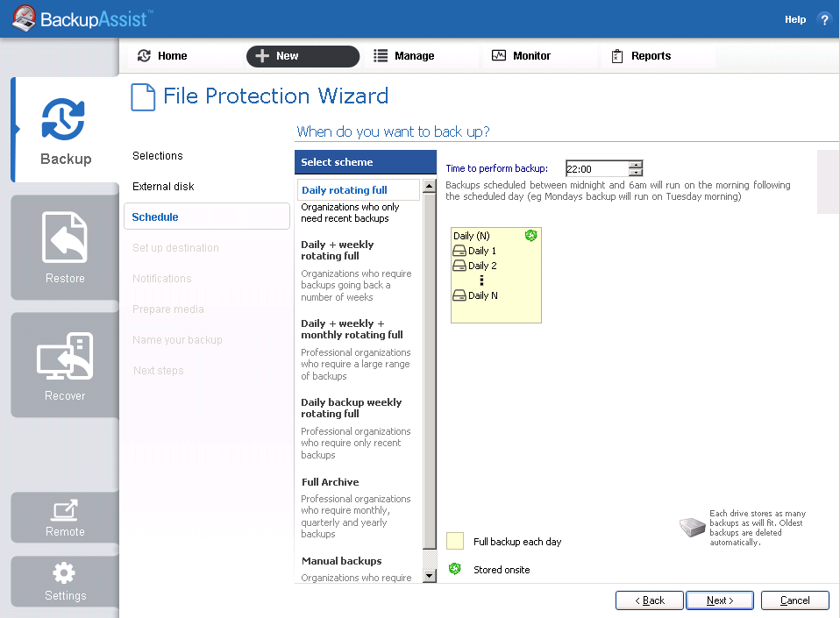Click the hard drive illustration icon

(x=693, y=527)
